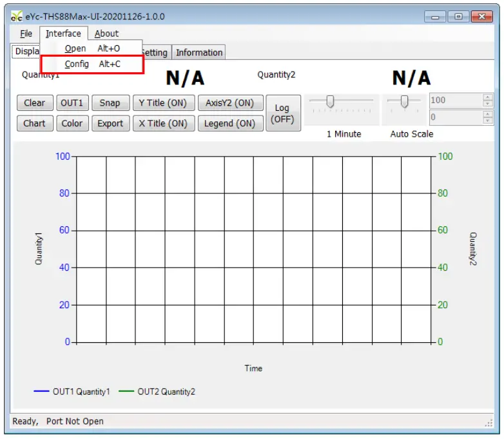Open the Chart options button
The width and height of the screenshot is (504, 439).
pyautogui.click(x=34, y=123)
